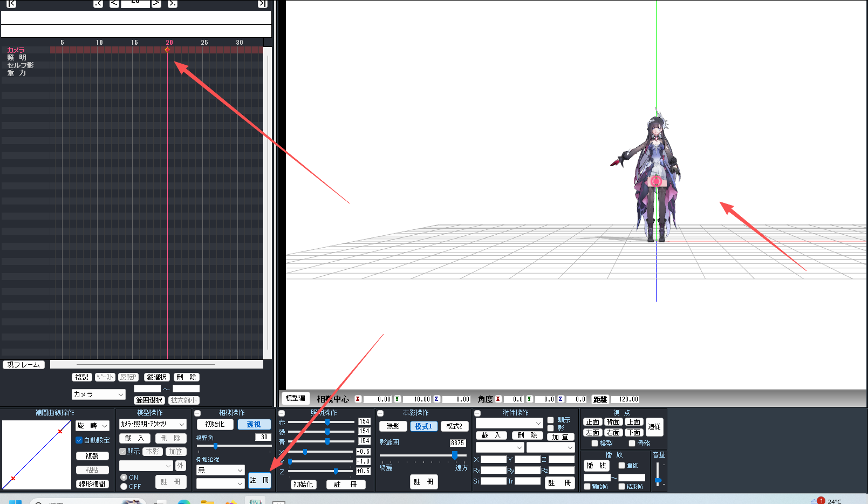Collapse the 照明操作 panel with its minus icon
The height and width of the screenshot is (504, 868).
281,413
